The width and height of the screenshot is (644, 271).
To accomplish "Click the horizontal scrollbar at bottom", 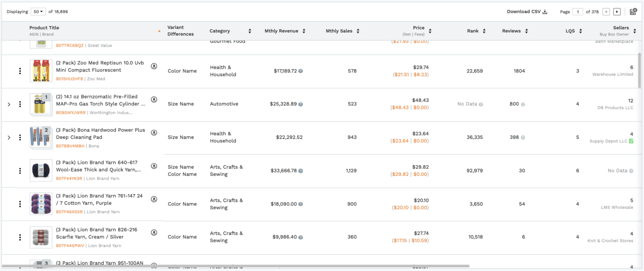I will point(235,266).
